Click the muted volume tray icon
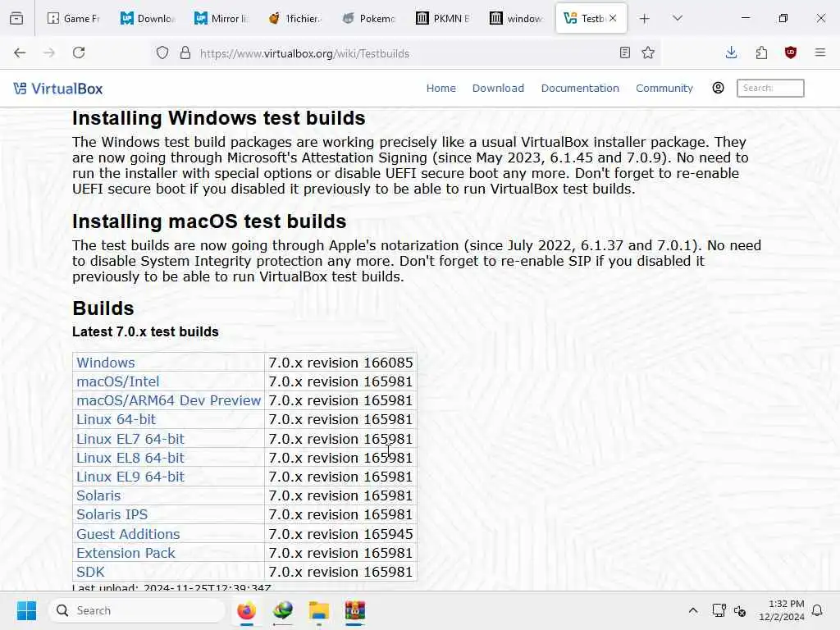 (740, 611)
